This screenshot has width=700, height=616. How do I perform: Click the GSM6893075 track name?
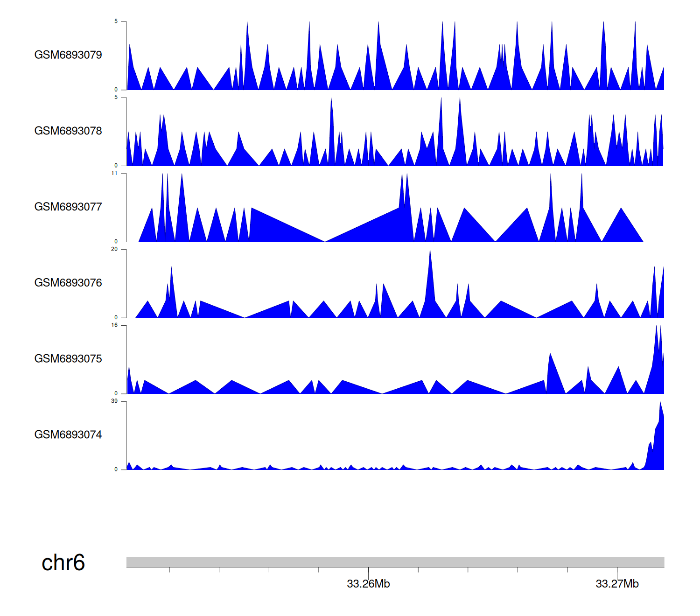pyautogui.click(x=68, y=359)
